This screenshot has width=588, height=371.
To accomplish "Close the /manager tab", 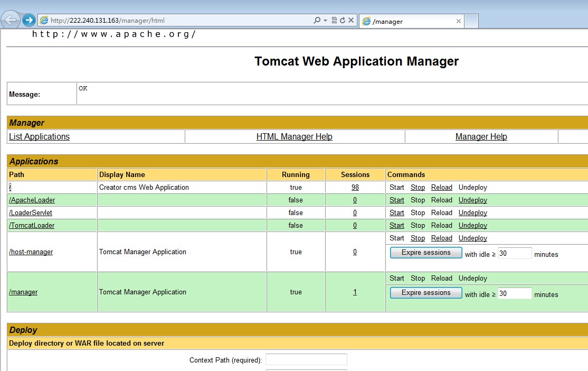I will (458, 21).
